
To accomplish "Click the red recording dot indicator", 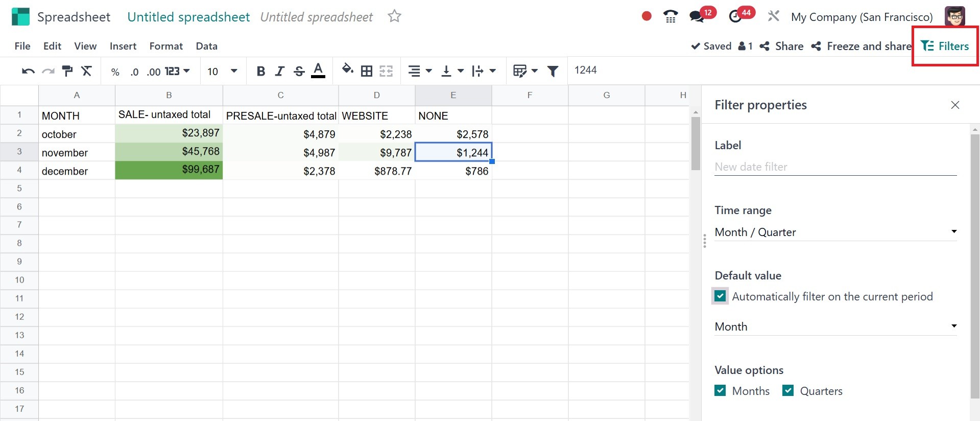I will click(647, 16).
